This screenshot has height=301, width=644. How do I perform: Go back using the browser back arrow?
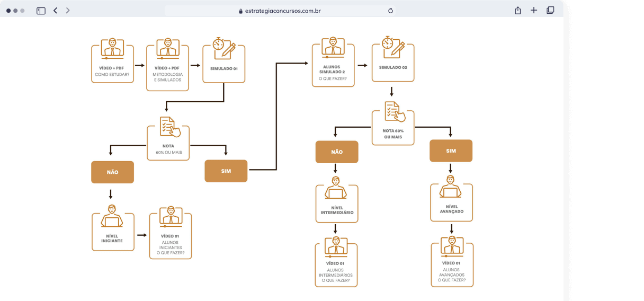click(55, 11)
